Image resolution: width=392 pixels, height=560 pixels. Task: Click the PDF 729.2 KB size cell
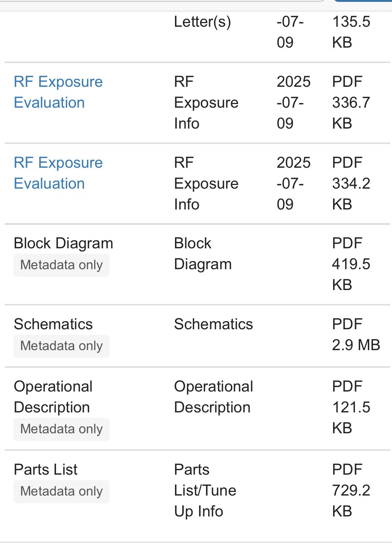tap(351, 490)
